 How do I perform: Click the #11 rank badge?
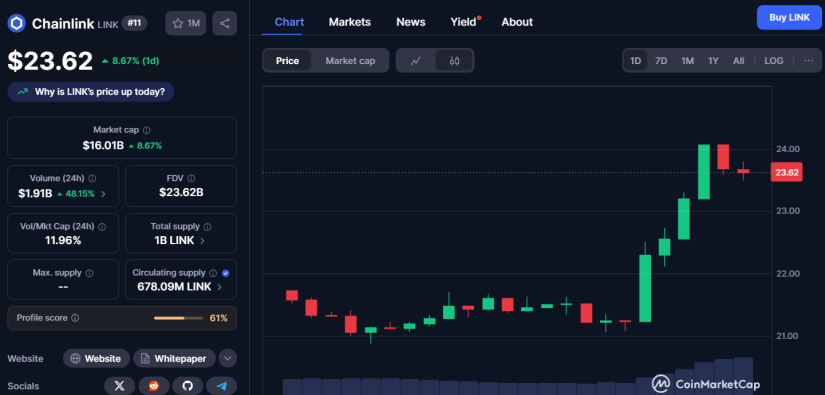coord(134,23)
